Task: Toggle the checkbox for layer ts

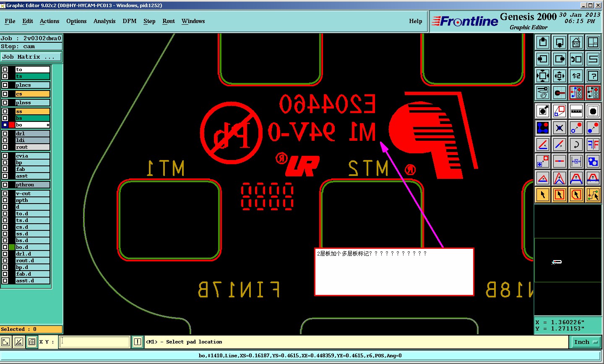Action: [5, 76]
